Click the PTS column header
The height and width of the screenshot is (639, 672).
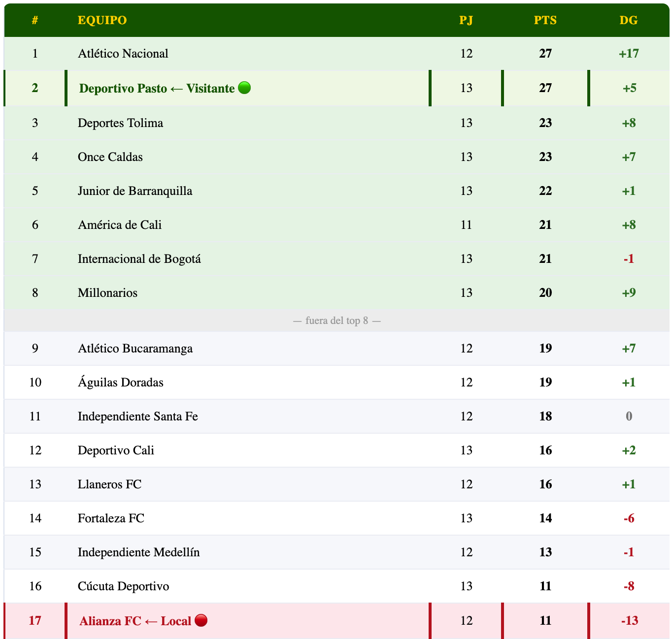click(545, 20)
